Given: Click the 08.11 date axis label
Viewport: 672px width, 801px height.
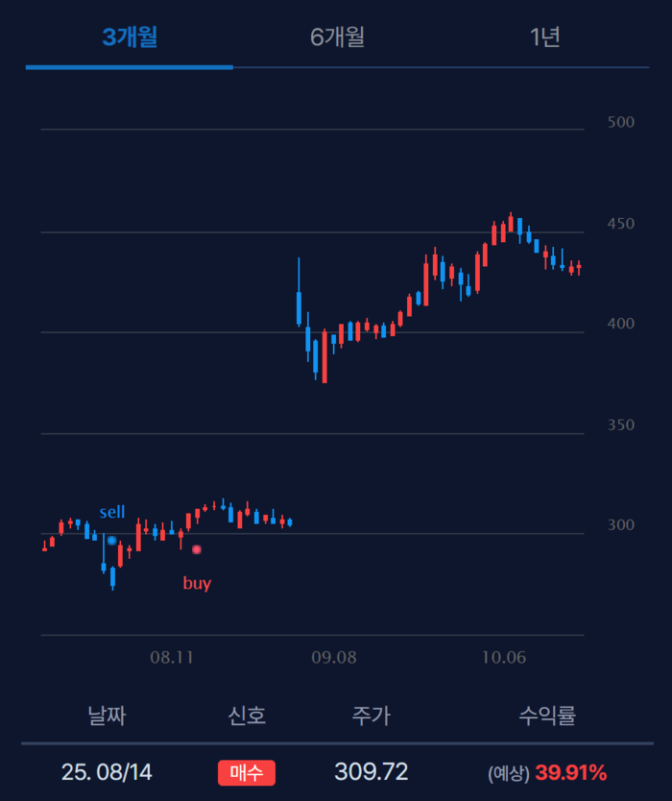Looking at the screenshot, I should point(172,658).
